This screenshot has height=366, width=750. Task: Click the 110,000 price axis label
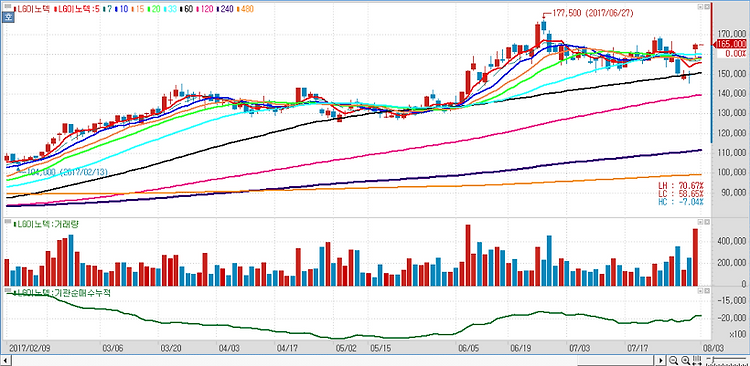733,152
